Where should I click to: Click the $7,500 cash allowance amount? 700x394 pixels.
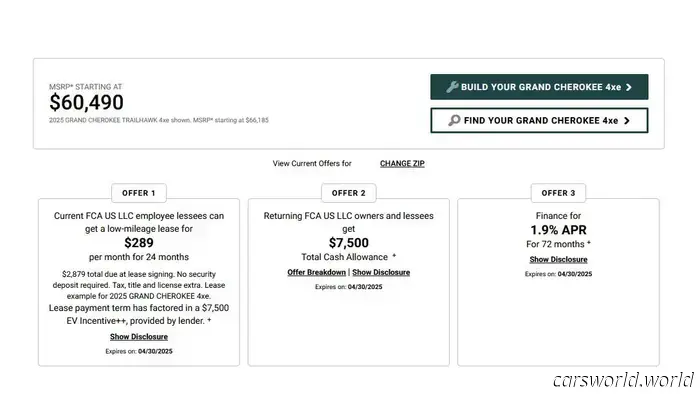[x=349, y=243]
